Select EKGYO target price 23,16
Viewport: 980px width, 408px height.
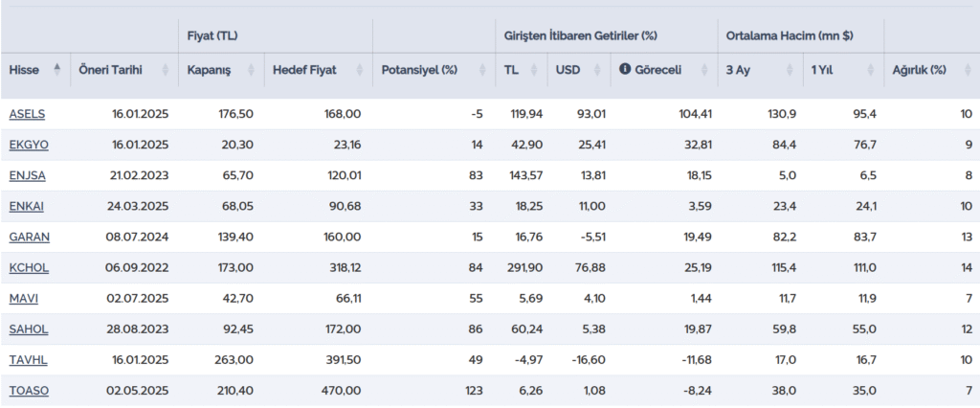pos(347,146)
